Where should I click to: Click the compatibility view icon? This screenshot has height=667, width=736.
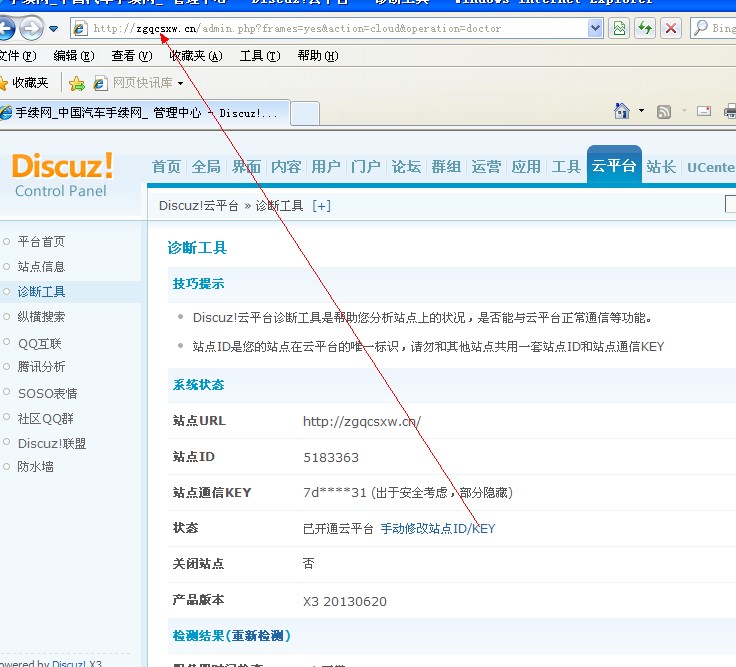point(620,29)
